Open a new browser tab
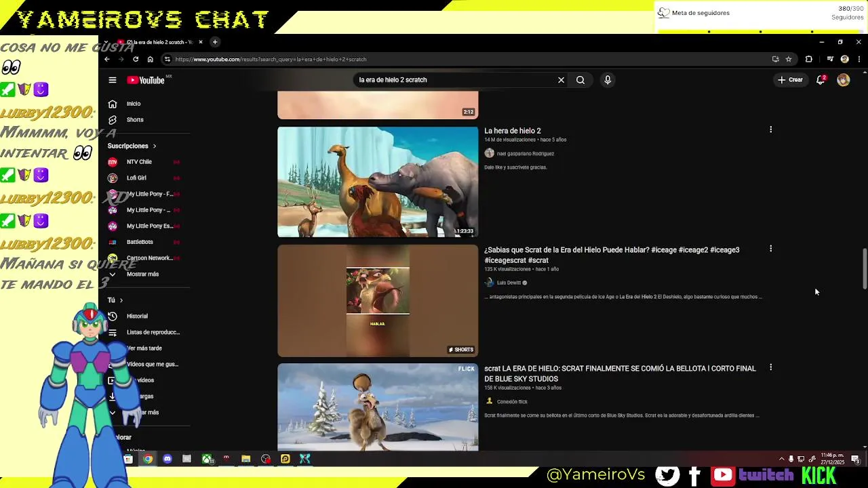Viewport: 868px width, 488px height. point(215,42)
